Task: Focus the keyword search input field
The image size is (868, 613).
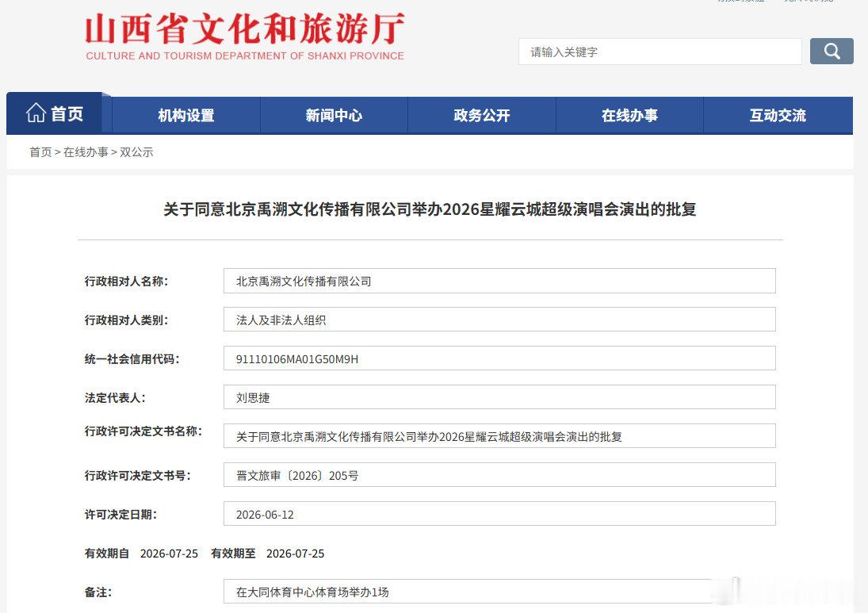Action: point(660,52)
